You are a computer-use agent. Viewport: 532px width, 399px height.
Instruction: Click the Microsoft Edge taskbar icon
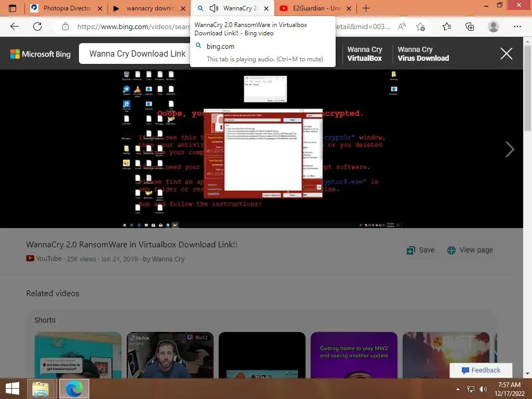coord(74,389)
